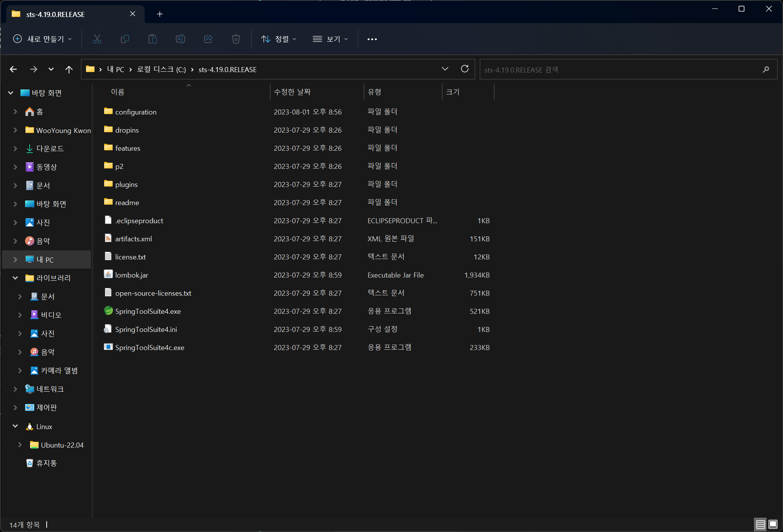Open the 보기 view menu

(x=331, y=39)
